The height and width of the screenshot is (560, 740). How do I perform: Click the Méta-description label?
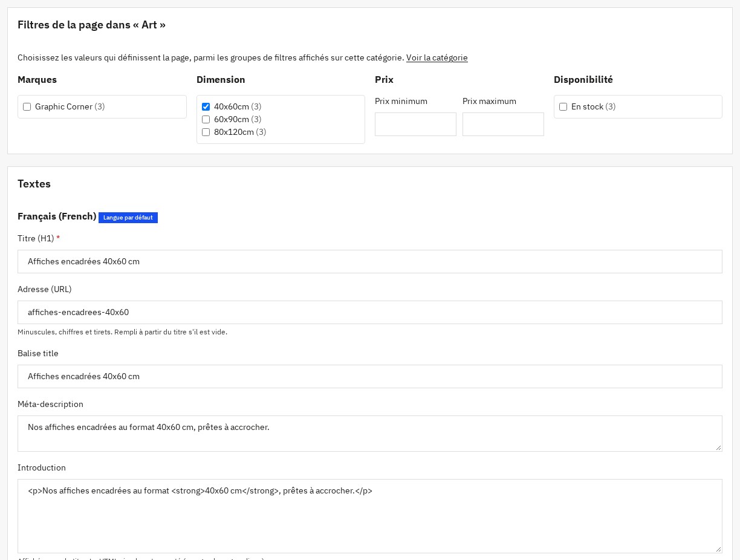(x=50, y=404)
